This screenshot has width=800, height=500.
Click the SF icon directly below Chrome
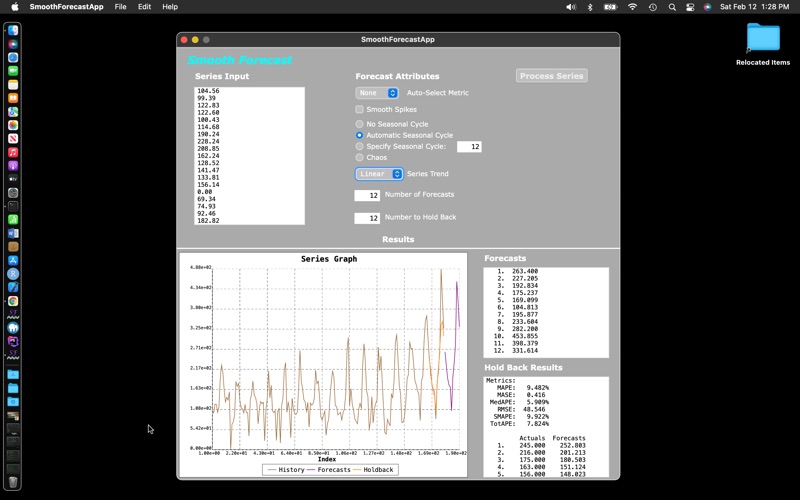(13, 314)
